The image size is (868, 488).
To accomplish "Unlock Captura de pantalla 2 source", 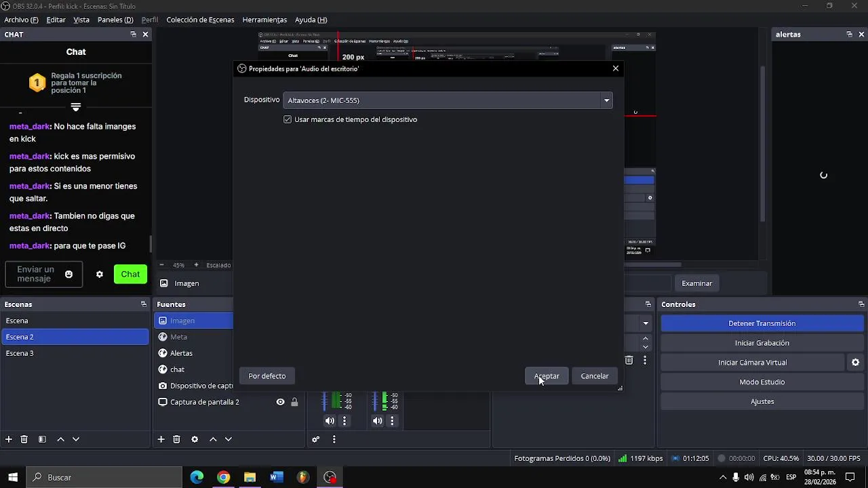I will [x=294, y=402].
